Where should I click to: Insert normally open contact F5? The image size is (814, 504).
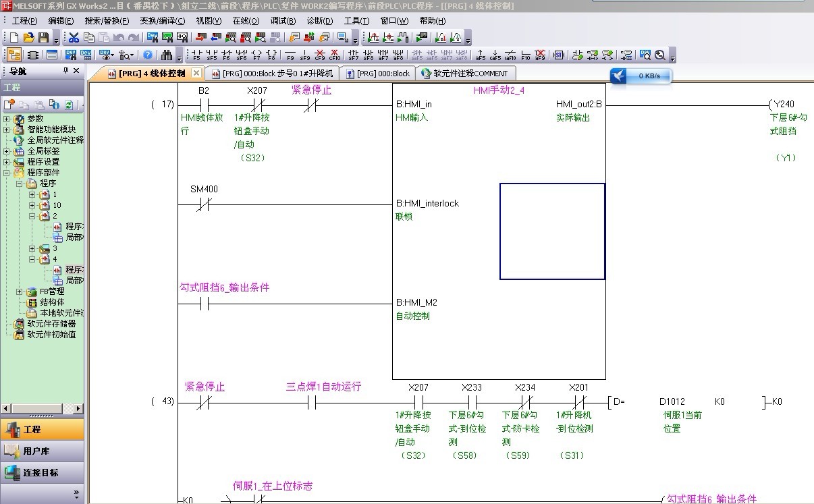pos(196,55)
